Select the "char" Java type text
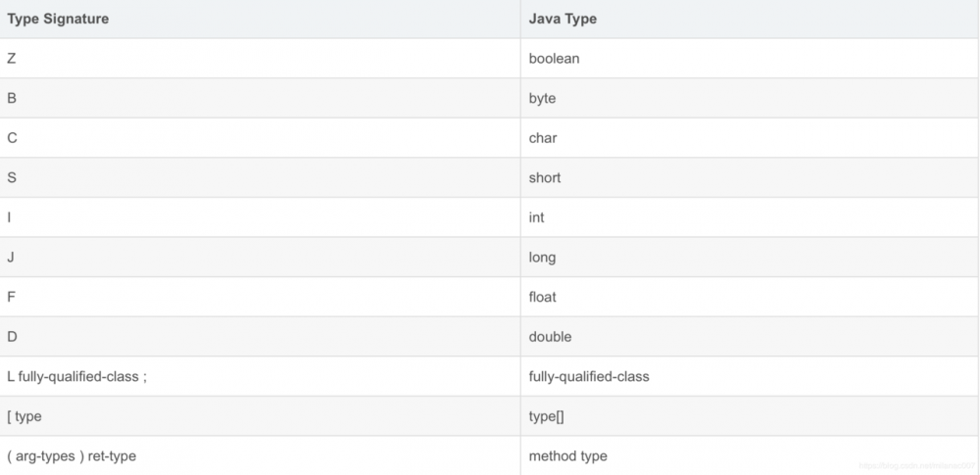Screen dimensions: 980x475 point(543,138)
